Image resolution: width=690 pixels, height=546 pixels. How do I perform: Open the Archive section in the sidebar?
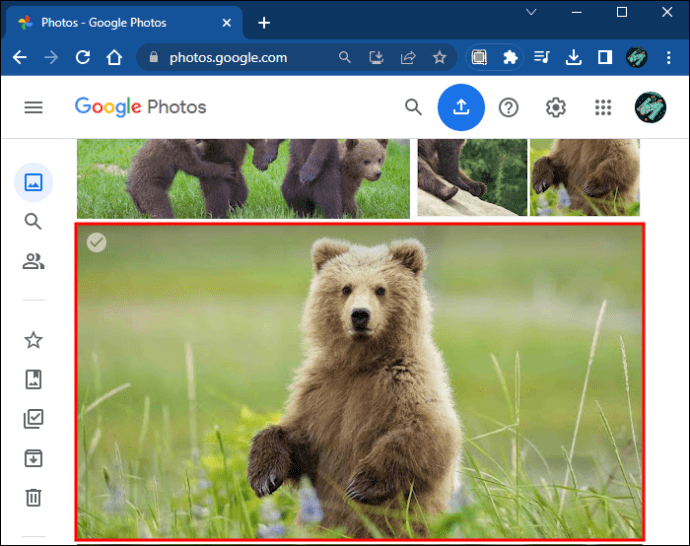pyautogui.click(x=33, y=458)
